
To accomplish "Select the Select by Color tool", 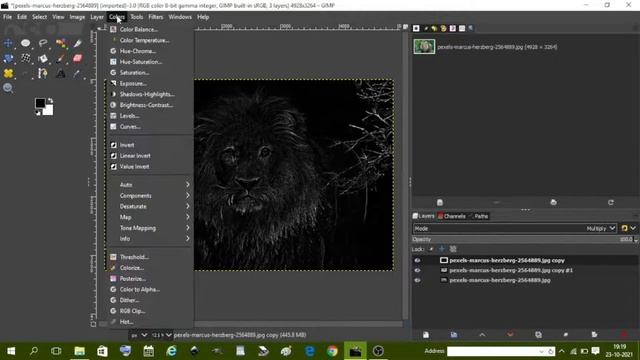I will pyautogui.click(x=60, y=43).
